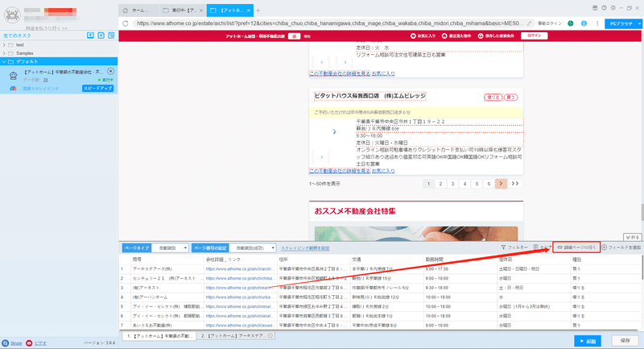This screenshot has height=349, width=644.
Task: Click the Skype icon in status bar
Action: (6, 343)
